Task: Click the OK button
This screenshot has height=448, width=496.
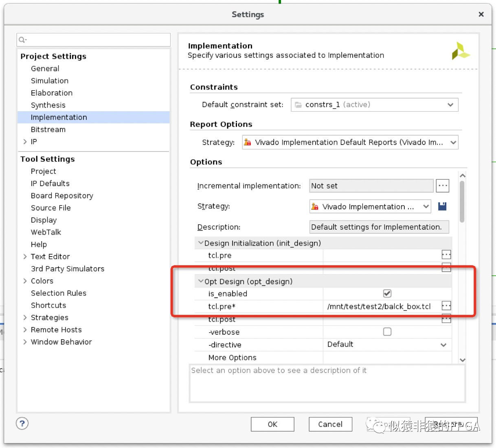Action: [272, 424]
